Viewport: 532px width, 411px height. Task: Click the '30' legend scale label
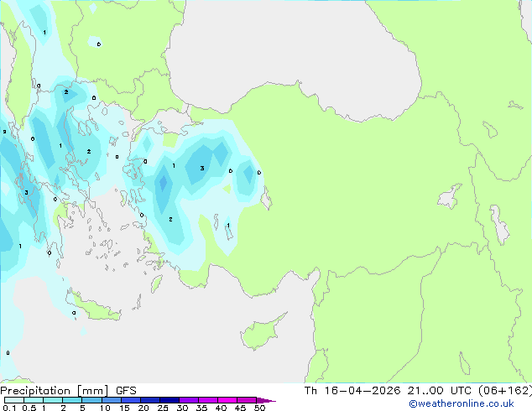[182, 408]
